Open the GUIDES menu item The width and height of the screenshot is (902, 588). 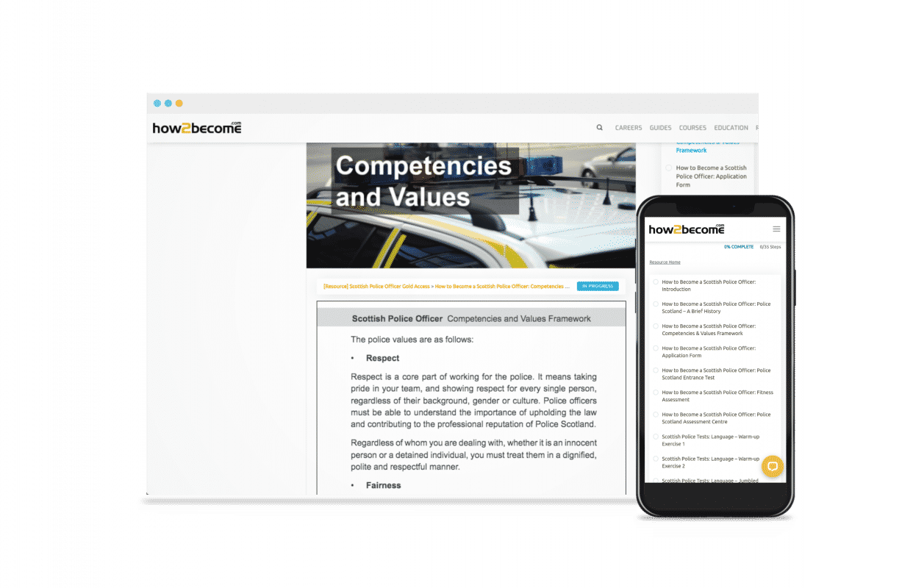pos(660,128)
